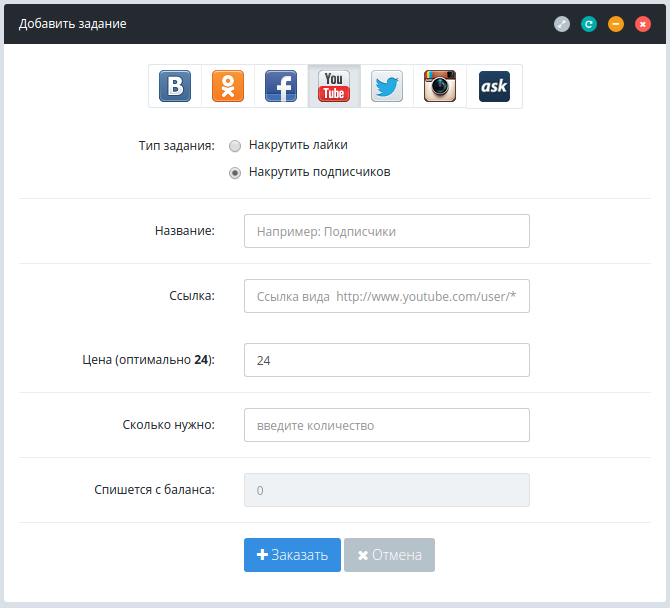Click the 'Сколько нужно' quantity field
670x608 pixels.
pos(386,425)
